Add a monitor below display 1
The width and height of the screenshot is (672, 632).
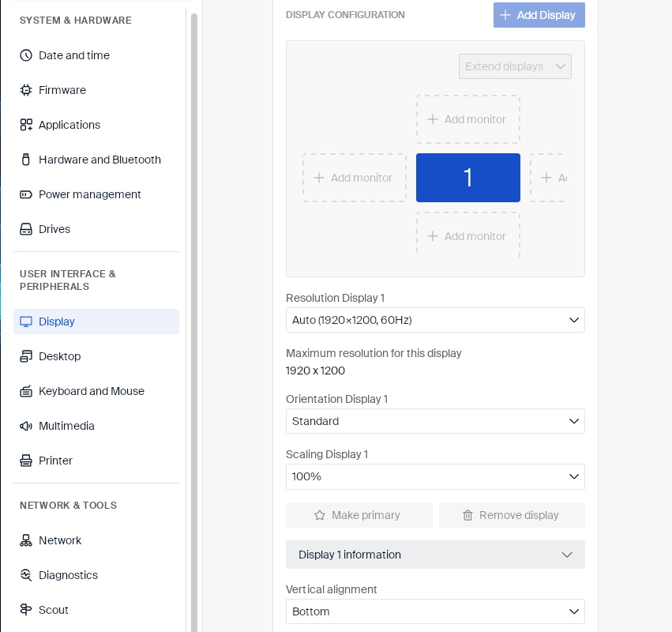coord(468,236)
